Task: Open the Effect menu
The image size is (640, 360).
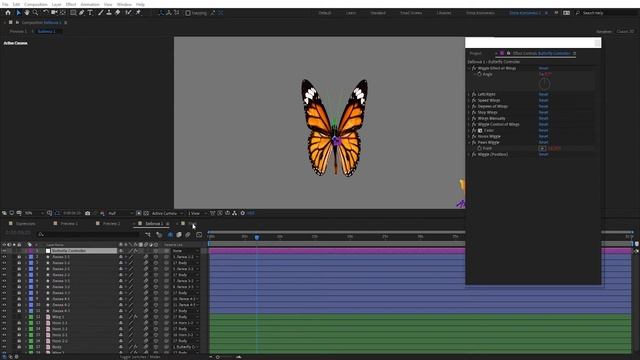Action: 71,4
